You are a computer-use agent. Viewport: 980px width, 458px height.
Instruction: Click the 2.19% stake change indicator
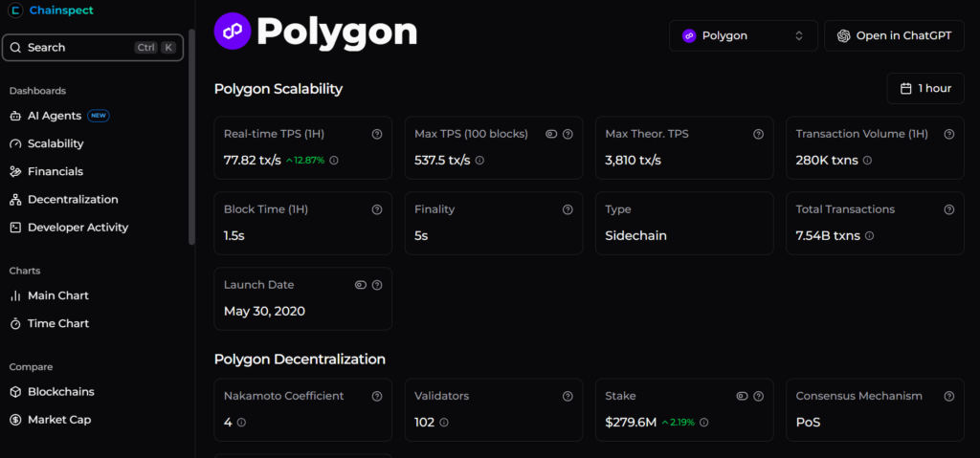pyautogui.click(x=679, y=423)
